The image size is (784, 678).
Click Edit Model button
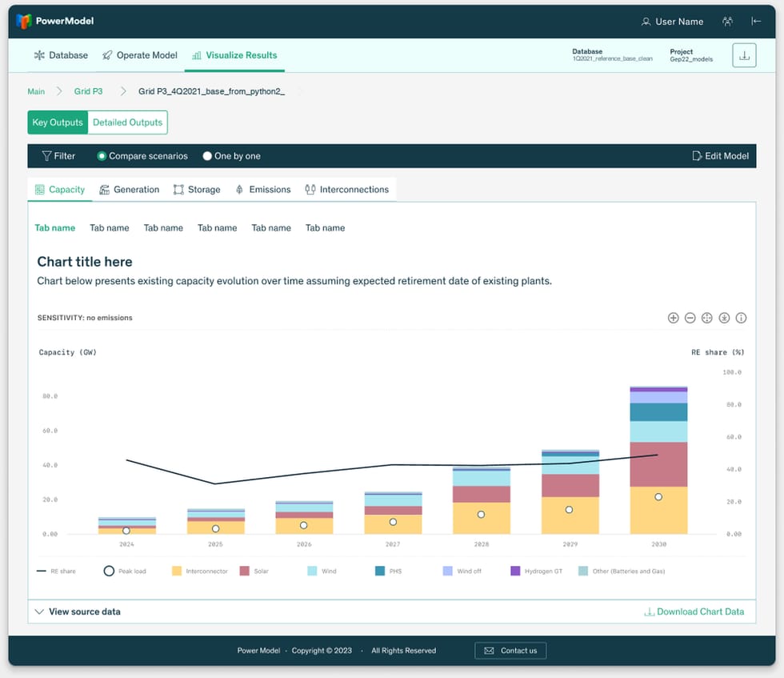click(x=720, y=156)
